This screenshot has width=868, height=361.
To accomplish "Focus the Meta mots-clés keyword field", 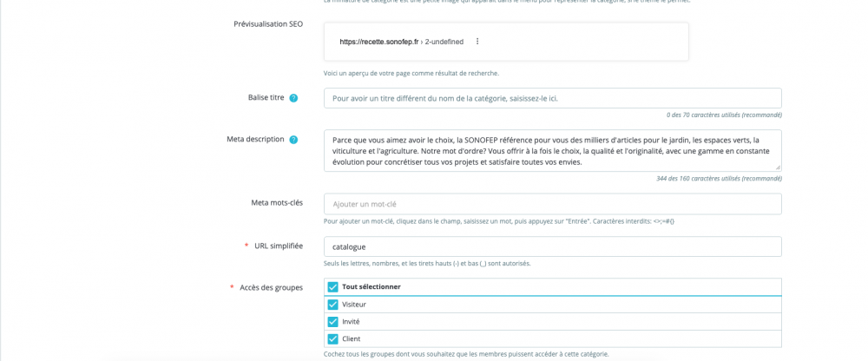I will point(552,204).
